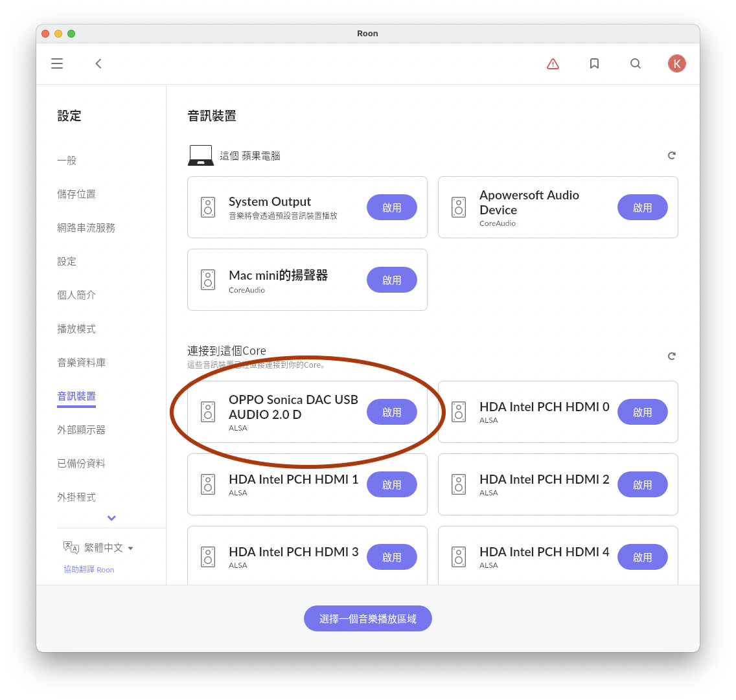Enable HDA Intel PCH HDMI 0
This screenshot has width=736, height=700.
tap(643, 412)
